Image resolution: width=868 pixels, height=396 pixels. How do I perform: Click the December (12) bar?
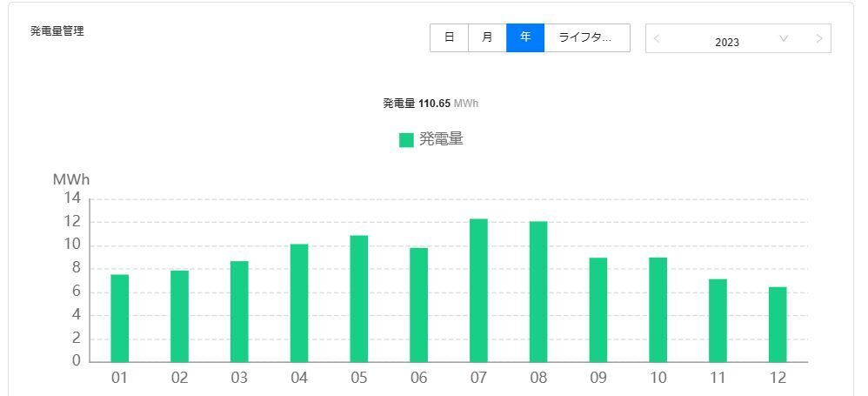(x=778, y=325)
